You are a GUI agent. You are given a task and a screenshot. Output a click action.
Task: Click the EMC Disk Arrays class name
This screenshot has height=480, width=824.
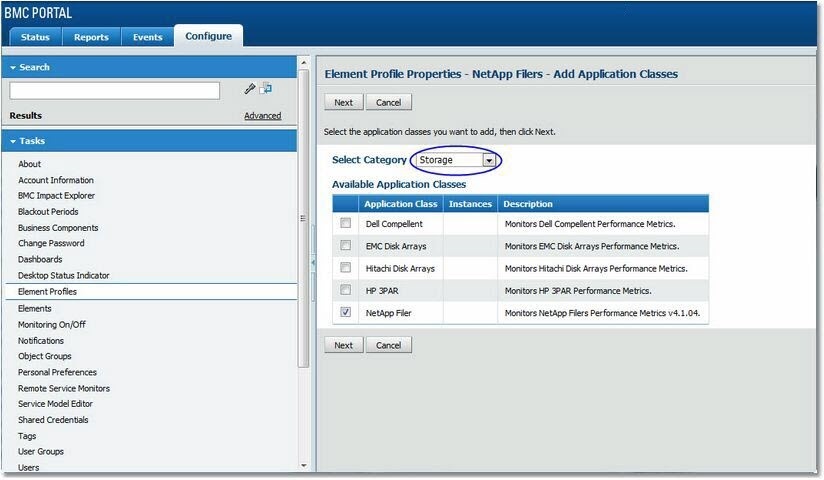coord(396,246)
